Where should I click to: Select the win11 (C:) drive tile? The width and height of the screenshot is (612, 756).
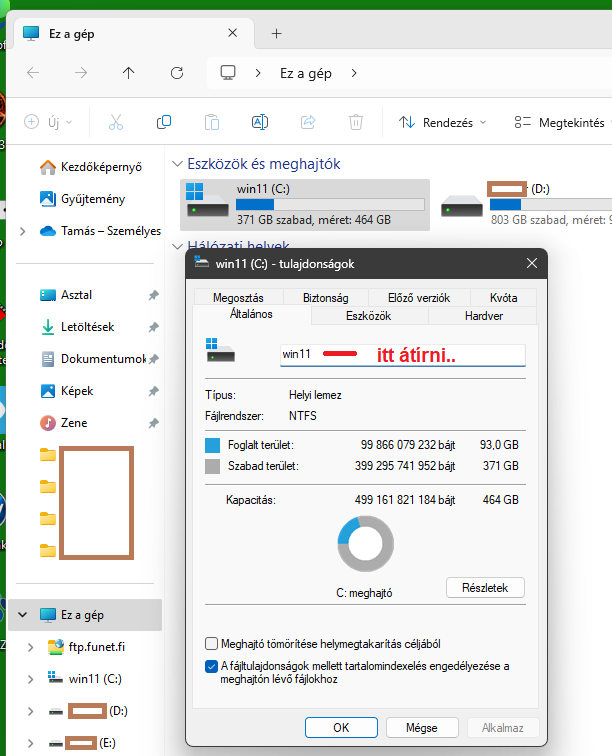tap(305, 205)
